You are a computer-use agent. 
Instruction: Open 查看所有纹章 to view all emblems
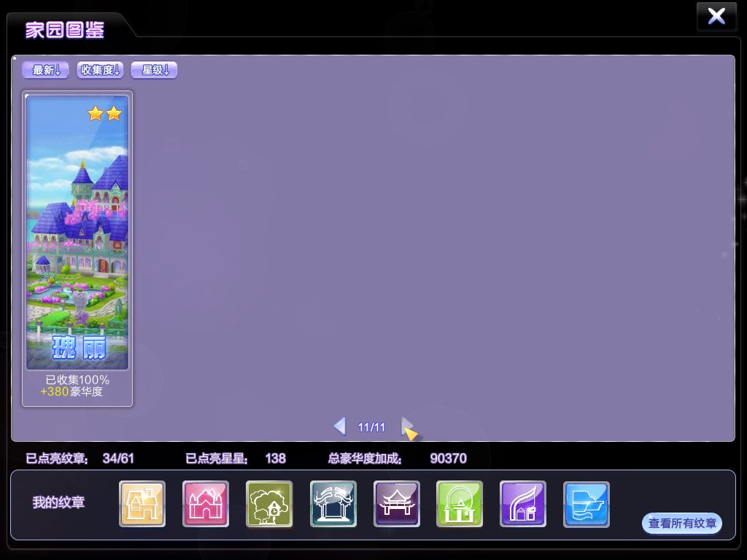(x=682, y=524)
